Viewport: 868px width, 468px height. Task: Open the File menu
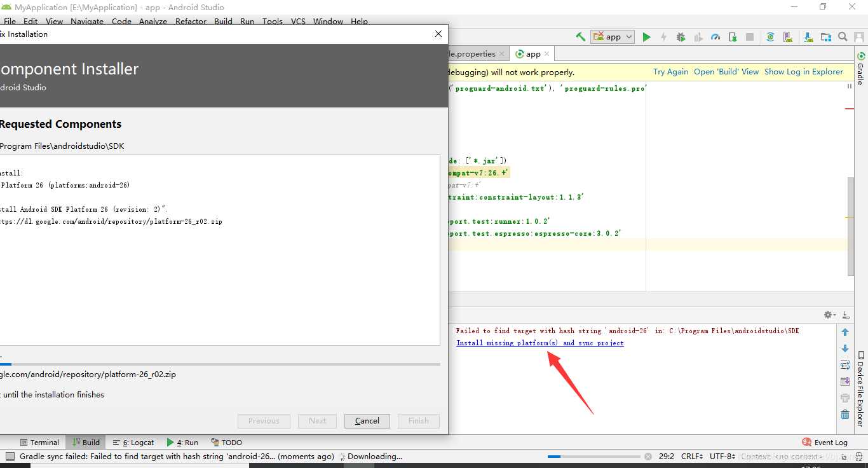[10, 21]
